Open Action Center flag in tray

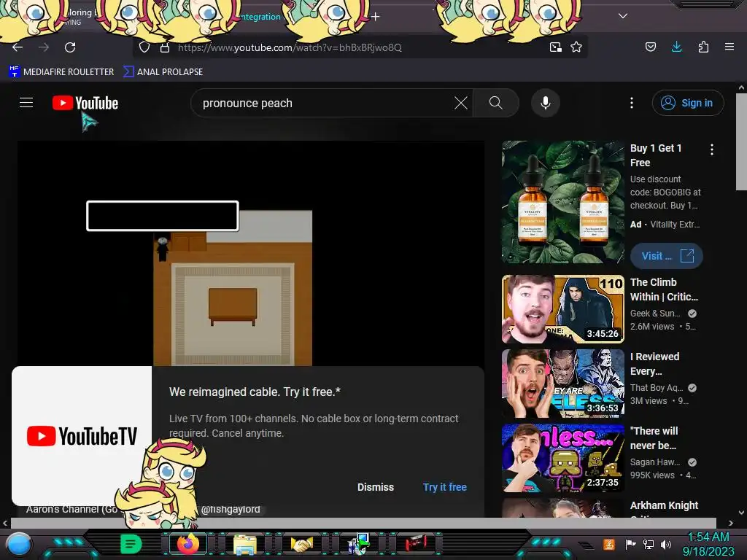[x=630, y=544]
